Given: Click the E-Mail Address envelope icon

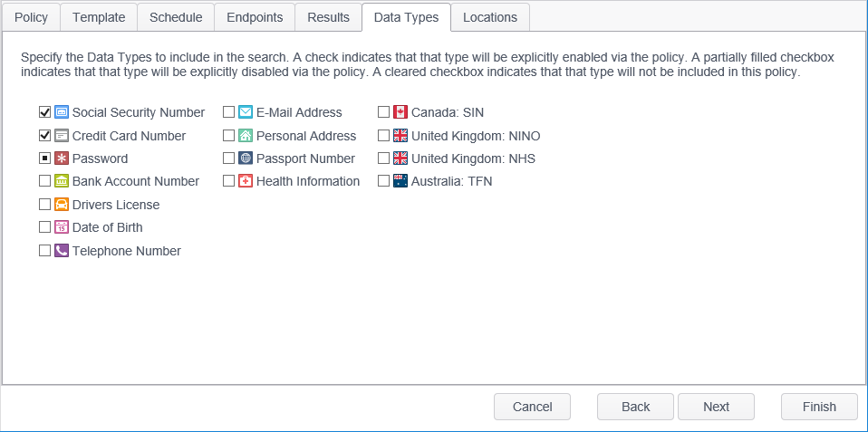Looking at the screenshot, I should coord(246,112).
